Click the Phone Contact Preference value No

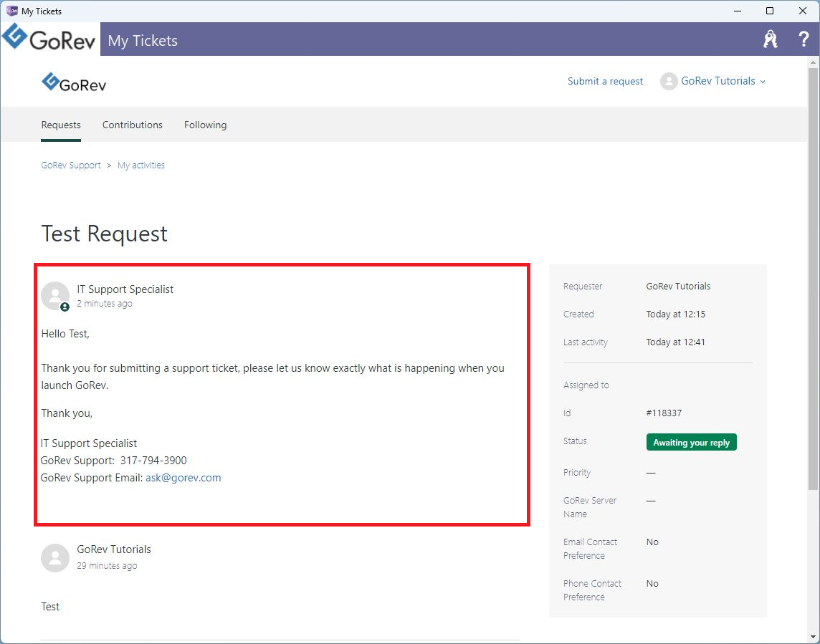pyautogui.click(x=652, y=583)
